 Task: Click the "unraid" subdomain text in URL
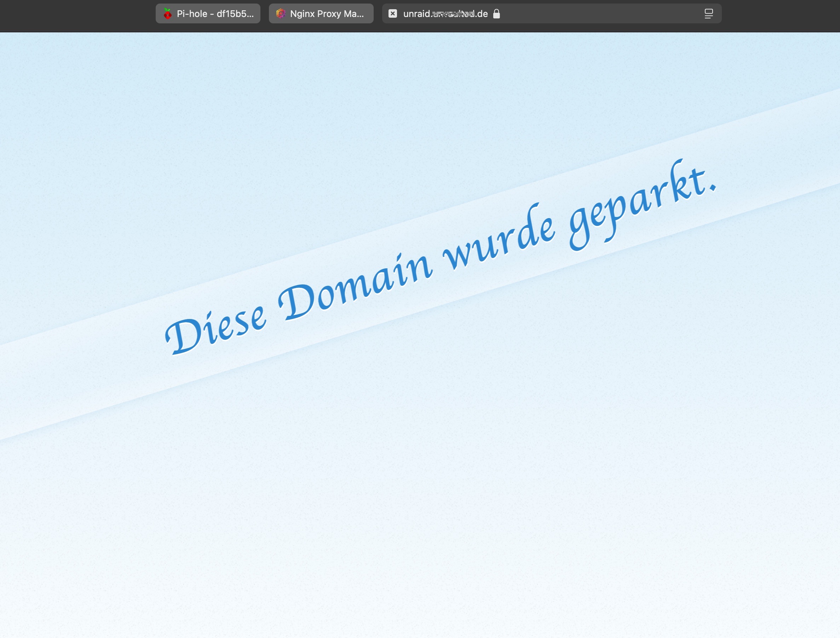(x=416, y=14)
